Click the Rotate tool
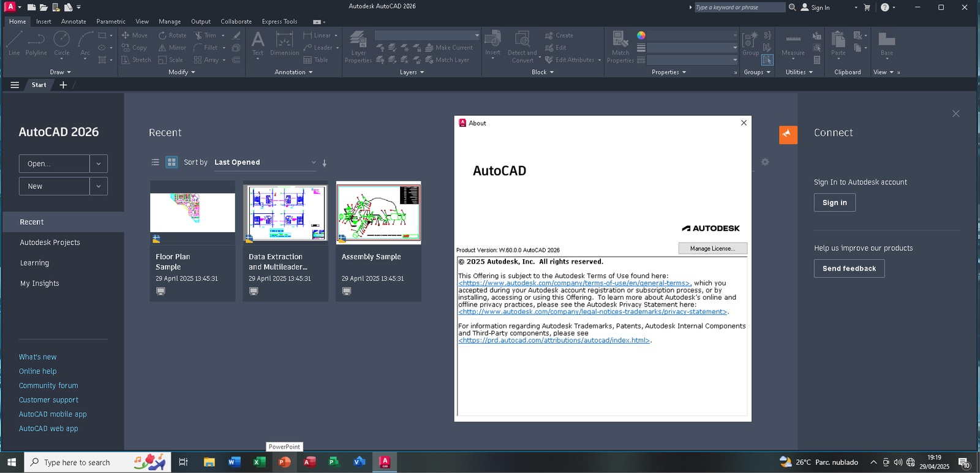The width and height of the screenshot is (980, 473). tap(173, 36)
